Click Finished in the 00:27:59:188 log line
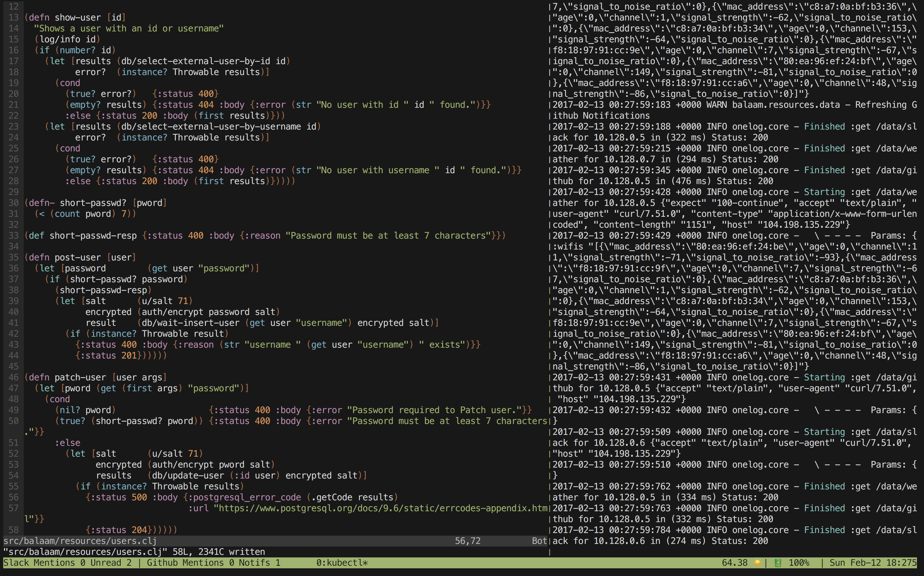Image resolution: width=924 pixels, height=576 pixels. (824, 126)
